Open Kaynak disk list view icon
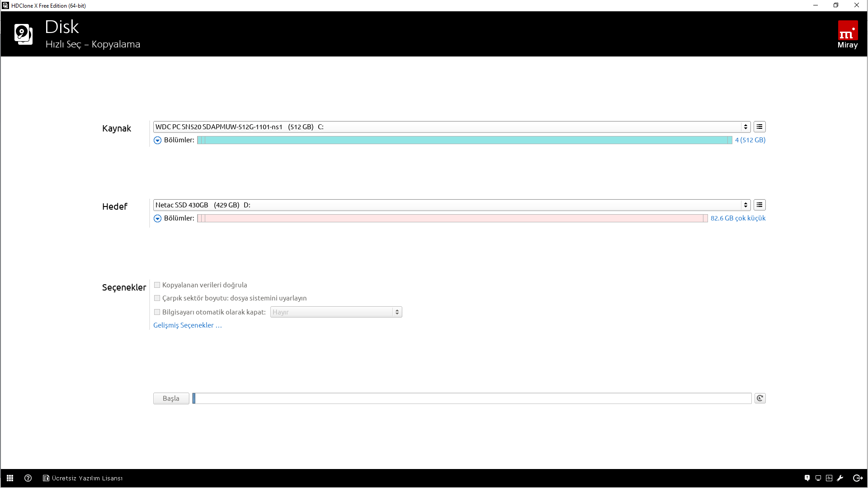The image size is (868, 488). (x=759, y=127)
